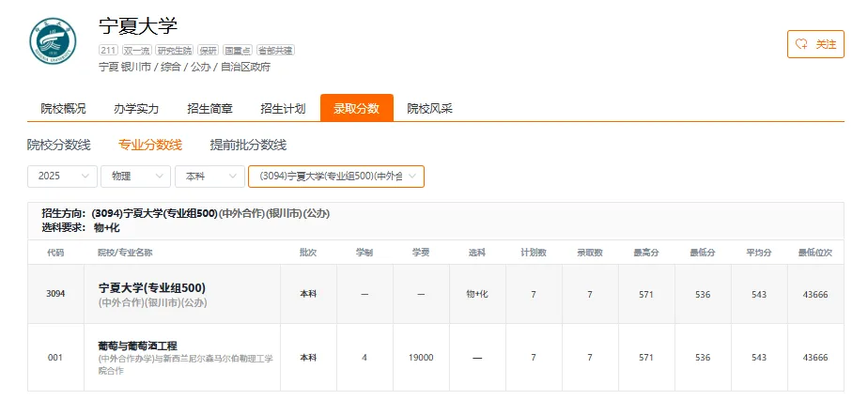Click 物+化 cell in 专业组500 row
Viewport: 868px width, 400px height.
[477, 294]
